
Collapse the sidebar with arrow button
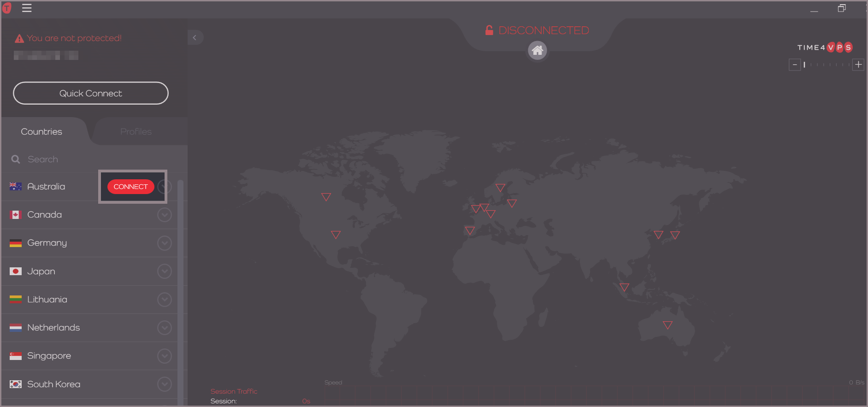tap(195, 38)
